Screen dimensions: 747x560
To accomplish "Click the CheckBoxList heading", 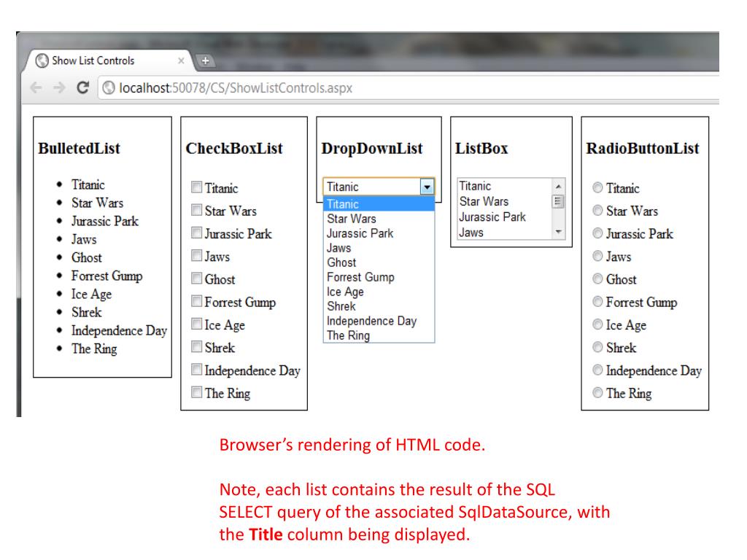I will point(234,148).
